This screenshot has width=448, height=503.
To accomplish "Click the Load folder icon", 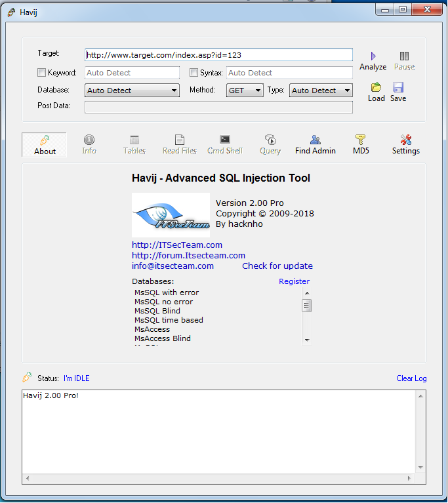I will [x=376, y=87].
